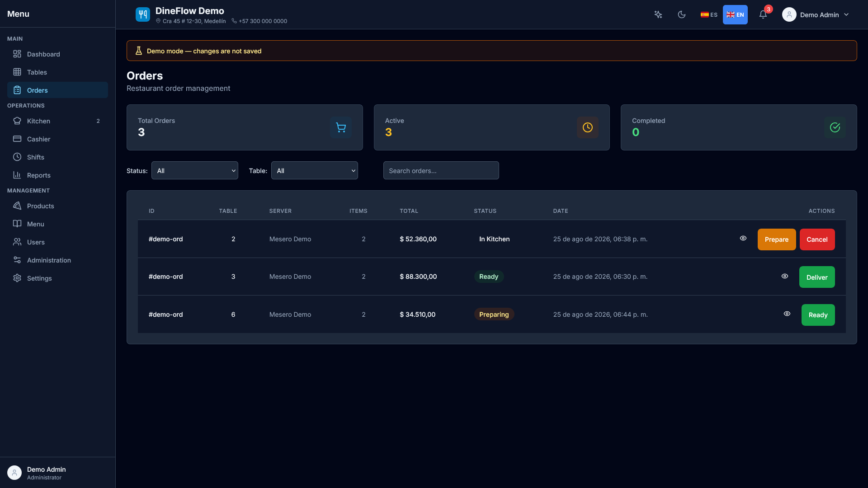
Task: Open the Table filter dropdown
Action: click(315, 170)
